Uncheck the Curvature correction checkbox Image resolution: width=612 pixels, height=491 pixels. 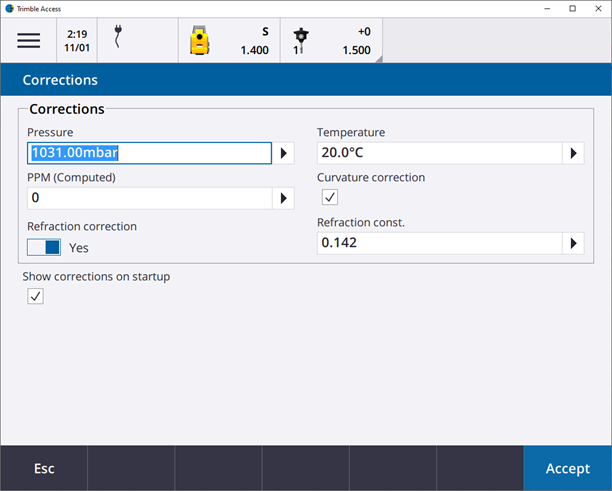[330, 197]
